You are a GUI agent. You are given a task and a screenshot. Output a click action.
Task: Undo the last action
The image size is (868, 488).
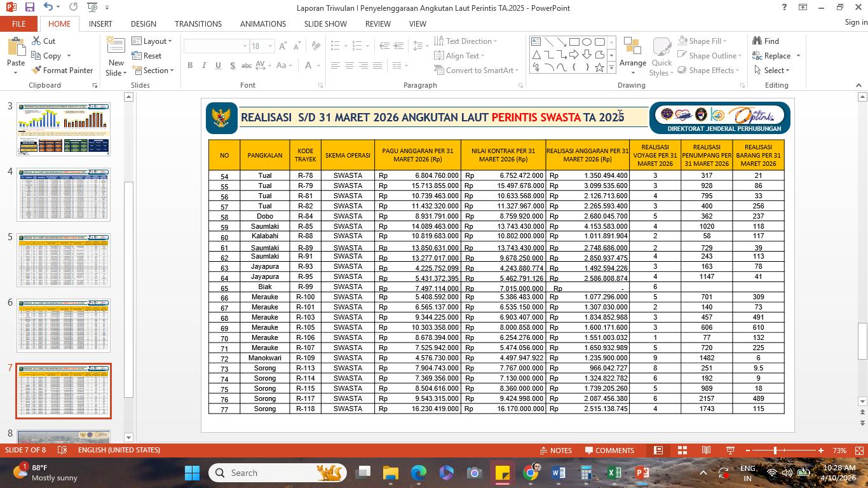(48, 7)
